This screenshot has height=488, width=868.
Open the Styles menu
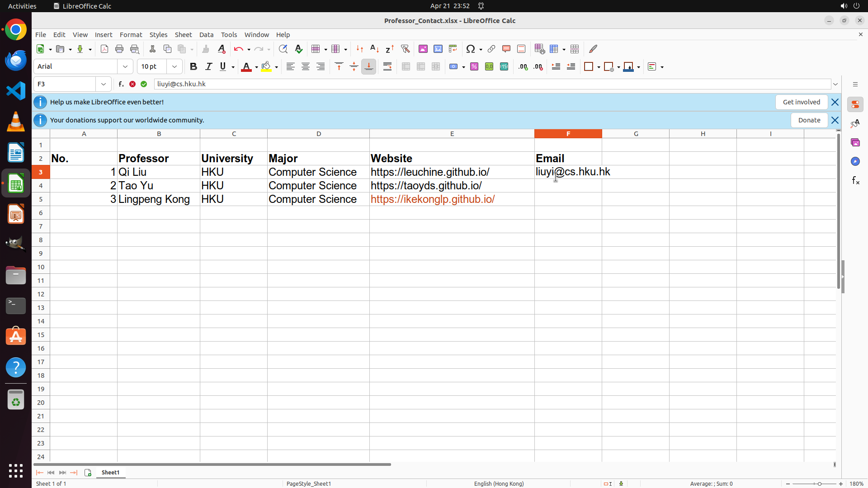click(x=158, y=35)
